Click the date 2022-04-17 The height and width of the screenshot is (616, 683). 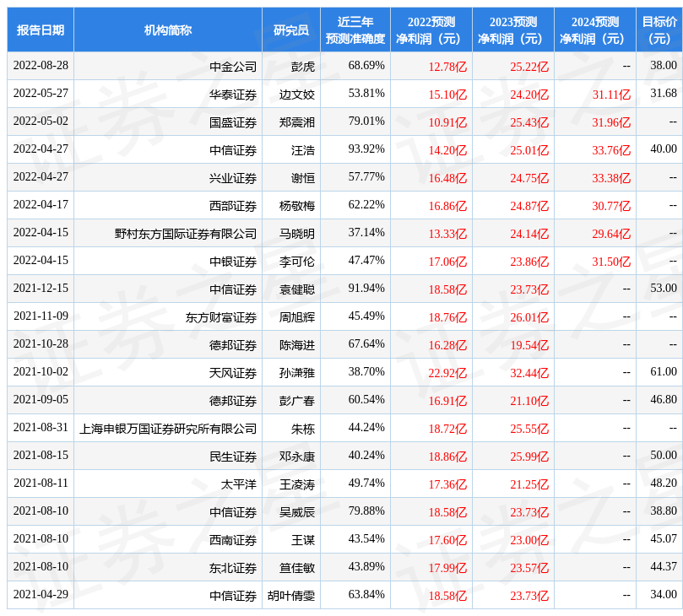[x=41, y=205]
